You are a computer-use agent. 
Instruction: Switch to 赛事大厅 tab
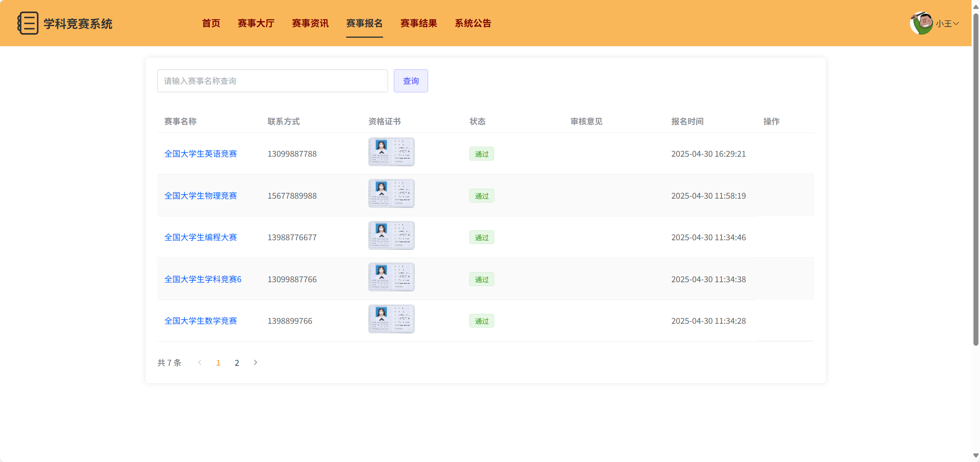coord(256,23)
